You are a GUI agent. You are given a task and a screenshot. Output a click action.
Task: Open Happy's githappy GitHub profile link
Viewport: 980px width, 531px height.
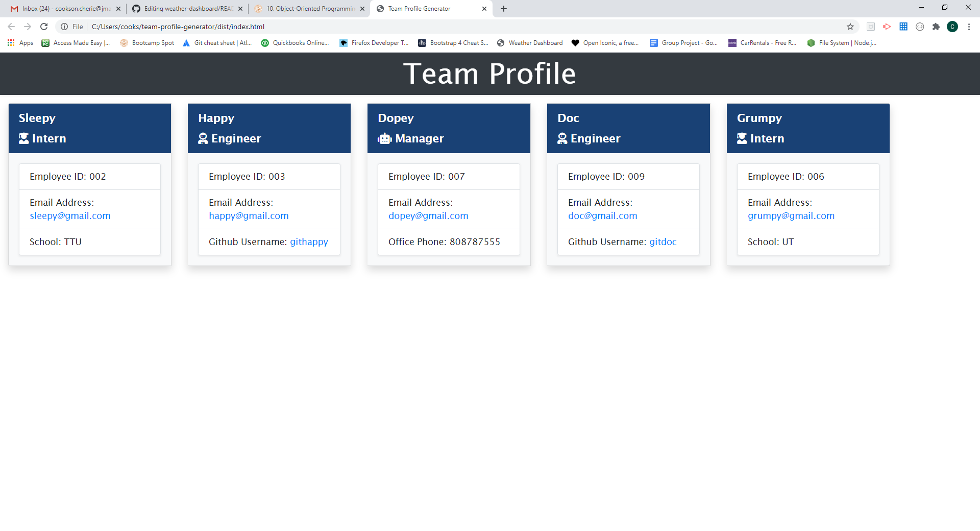tap(309, 242)
